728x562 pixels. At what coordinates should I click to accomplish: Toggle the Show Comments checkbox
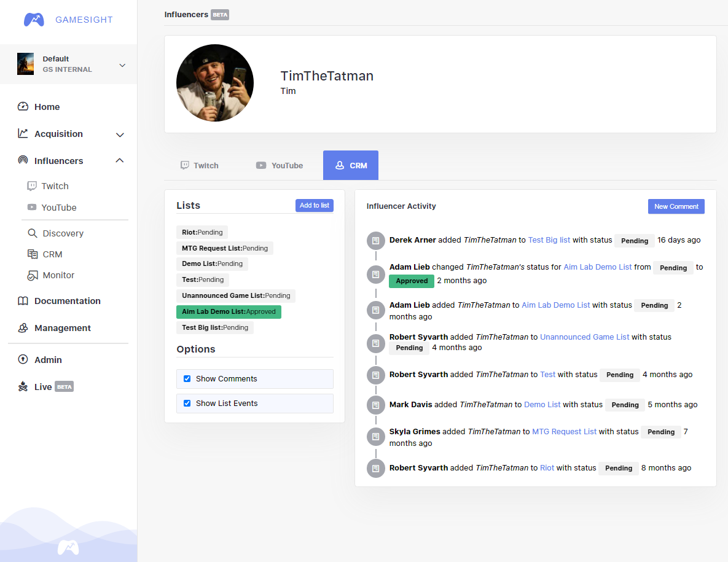point(187,379)
